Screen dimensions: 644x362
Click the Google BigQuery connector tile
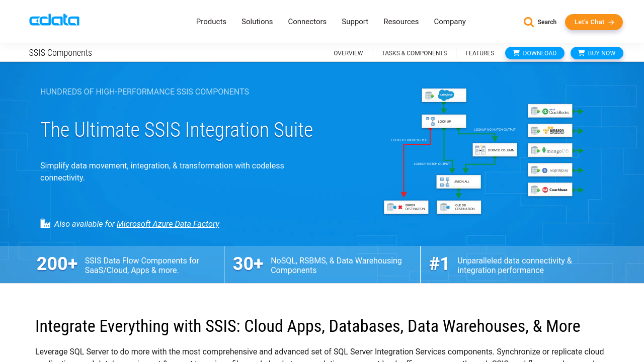550,170
